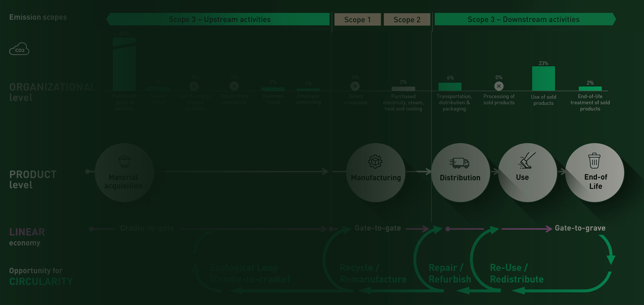The width and height of the screenshot is (644, 305).
Task: Toggle the X indicator for Processing of sold products
Action: [x=499, y=86]
